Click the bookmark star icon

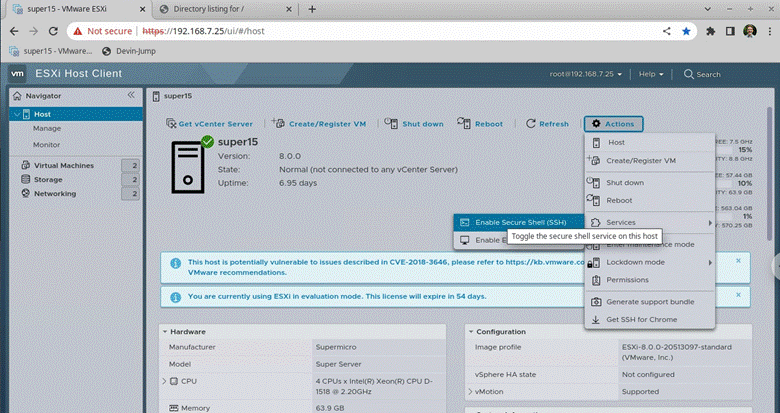point(686,31)
